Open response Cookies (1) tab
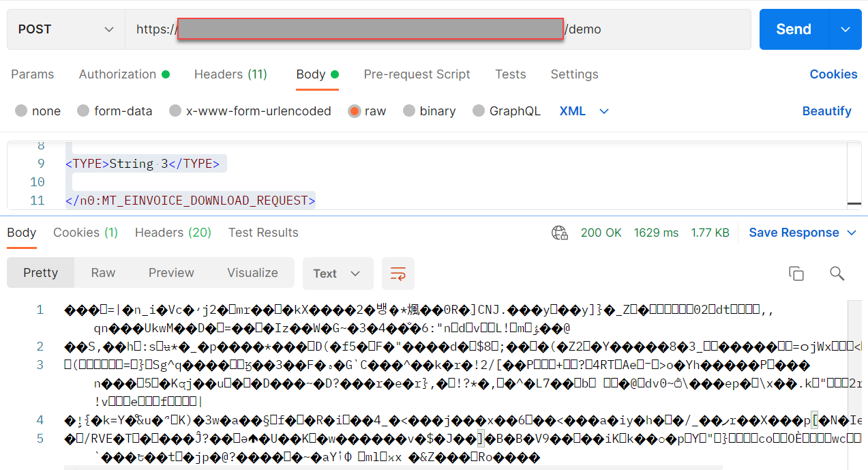This screenshot has height=470, width=868. point(86,233)
